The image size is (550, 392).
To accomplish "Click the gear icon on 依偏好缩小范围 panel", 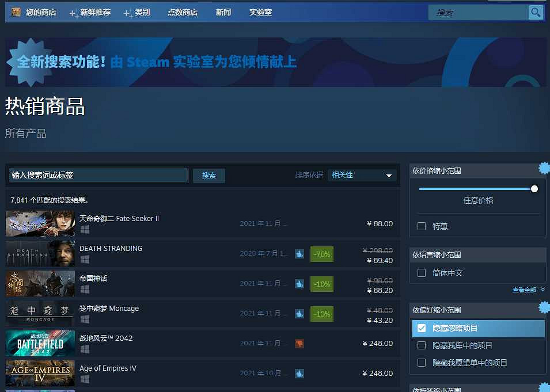I will (544, 306).
